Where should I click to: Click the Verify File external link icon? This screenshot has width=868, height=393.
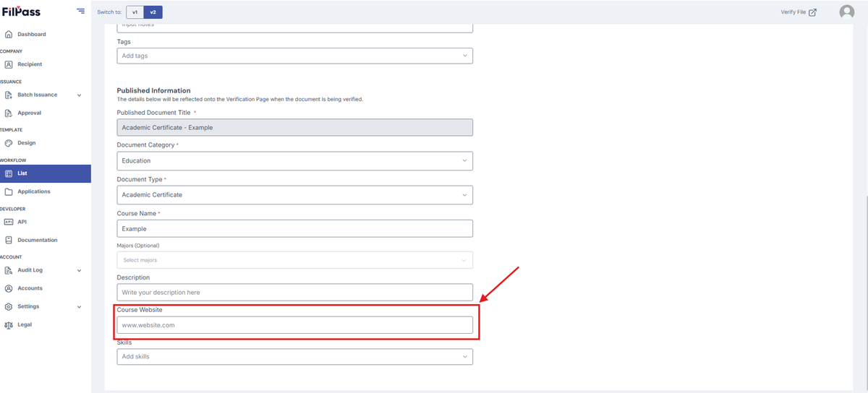(812, 12)
